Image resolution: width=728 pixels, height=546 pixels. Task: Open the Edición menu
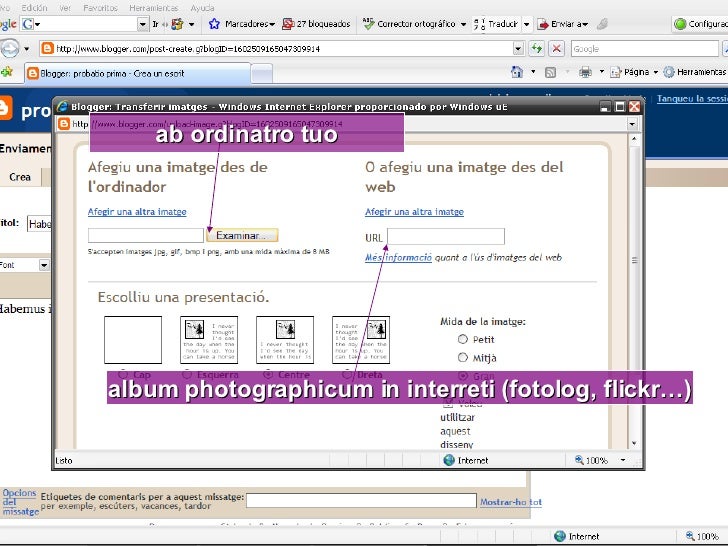pos(34,8)
